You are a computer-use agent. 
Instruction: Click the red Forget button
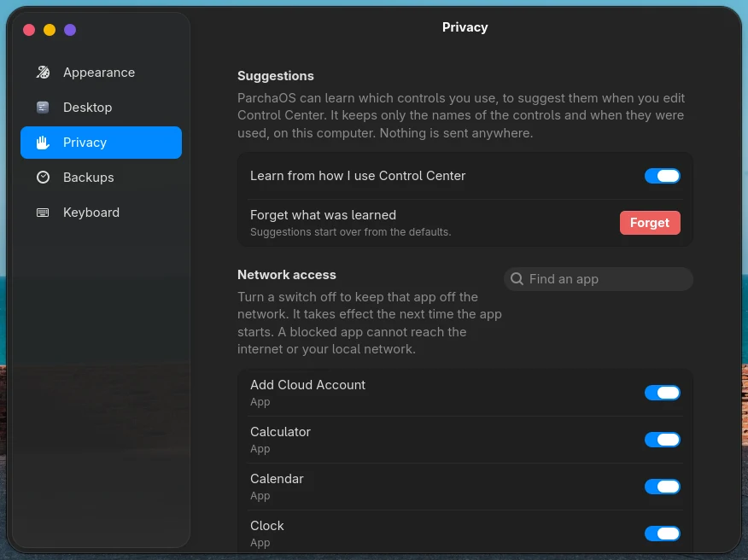(650, 223)
